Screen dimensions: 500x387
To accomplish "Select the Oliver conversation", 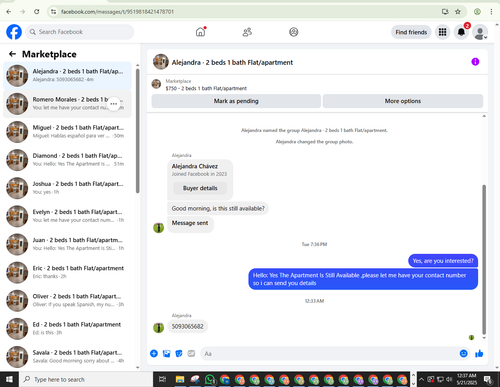I will (67, 300).
